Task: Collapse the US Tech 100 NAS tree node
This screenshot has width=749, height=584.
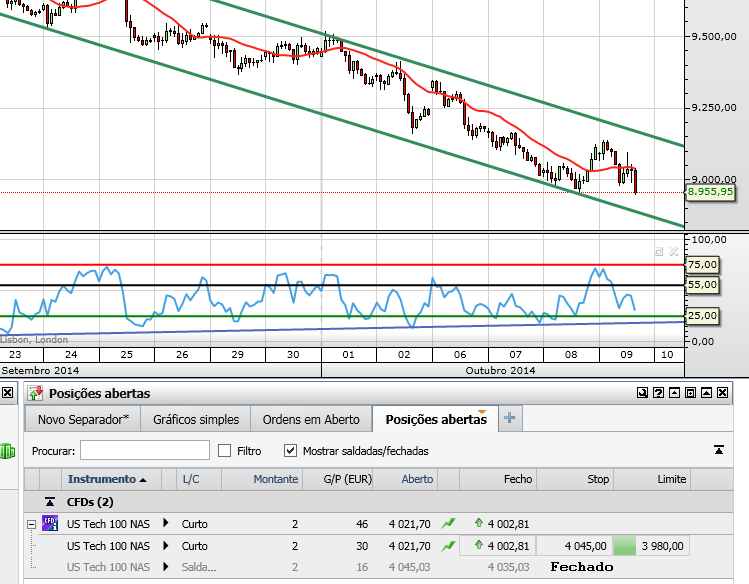Action: click(x=32, y=524)
